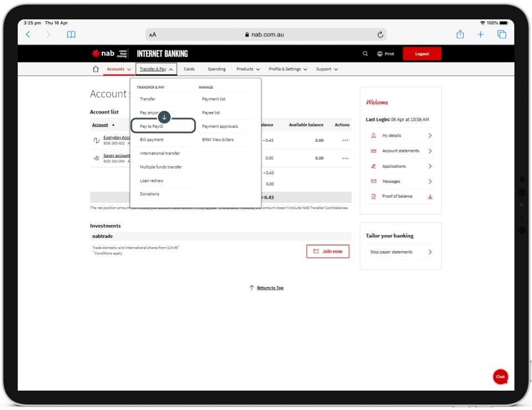The width and height of the screenshot is (532, 410).
Task: Tap Safari reload page icon
Action: [x=380, y=34]
